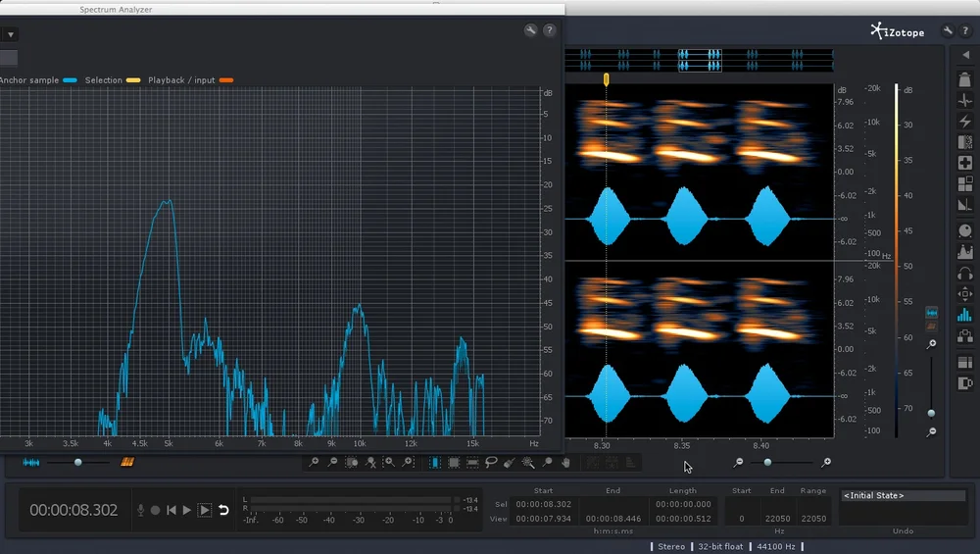
Task: Open the plug-in routing module icon
Action: click(965, 335)
